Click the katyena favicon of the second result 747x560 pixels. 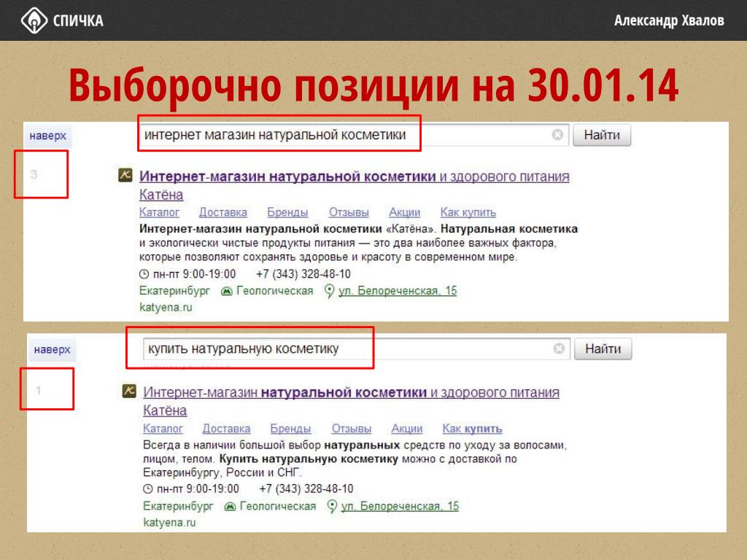[x=129, y=391]
